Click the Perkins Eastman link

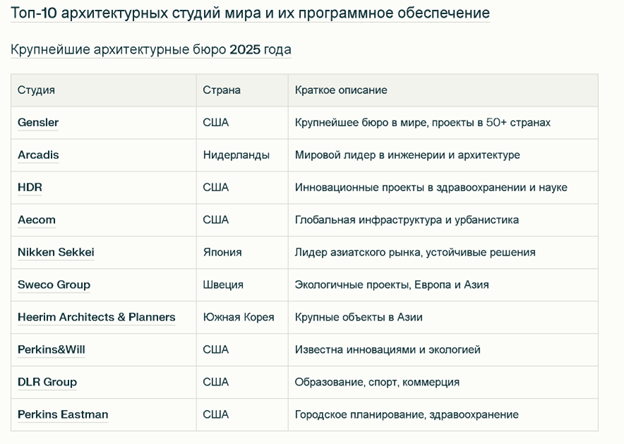click(63, 415)
